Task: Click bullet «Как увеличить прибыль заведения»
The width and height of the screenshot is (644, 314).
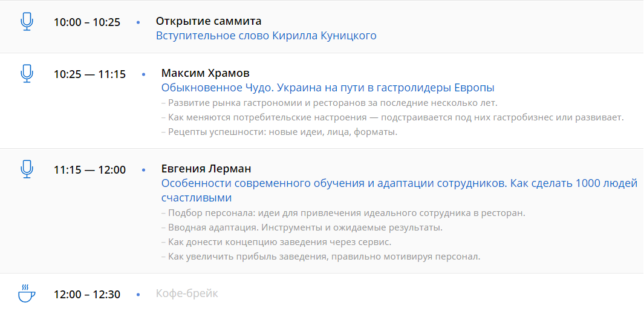Action: point(320,257)
